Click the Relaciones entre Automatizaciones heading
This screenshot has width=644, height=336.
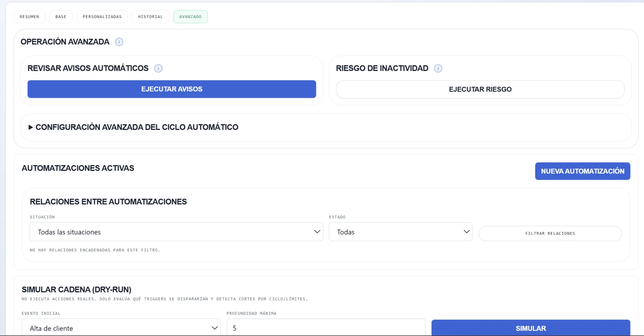[x=108, y=202]
